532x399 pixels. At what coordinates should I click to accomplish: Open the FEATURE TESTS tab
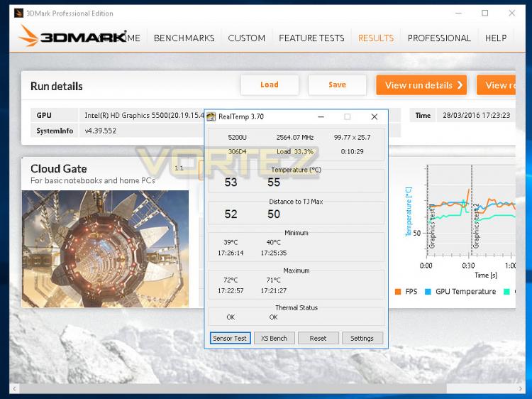[311, 38]
